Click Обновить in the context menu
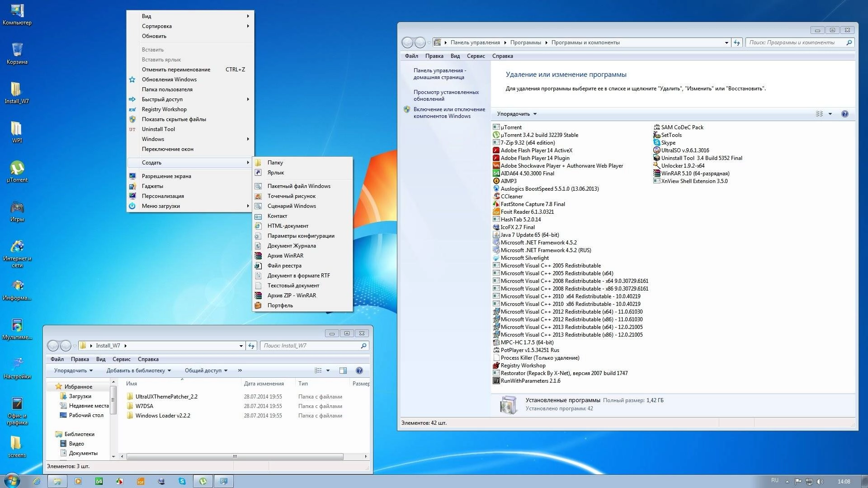 [190, 36]
